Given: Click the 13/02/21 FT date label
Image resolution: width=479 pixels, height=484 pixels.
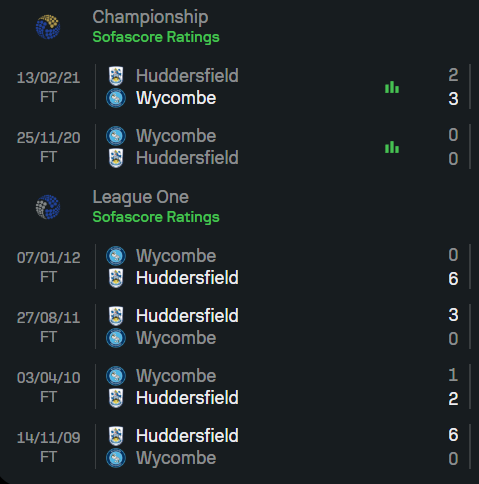Looking at the screenshot, I should pos(49,87).
